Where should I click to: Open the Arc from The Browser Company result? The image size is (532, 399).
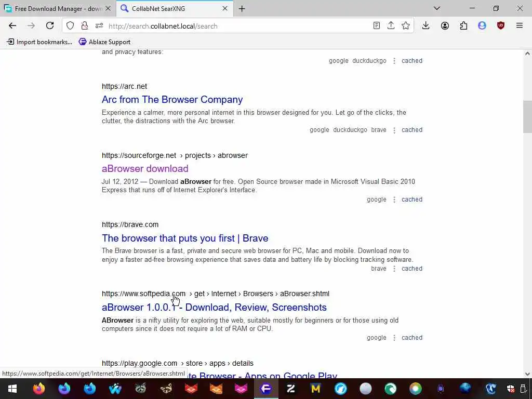pyautogui.click(x=172, y=99)
